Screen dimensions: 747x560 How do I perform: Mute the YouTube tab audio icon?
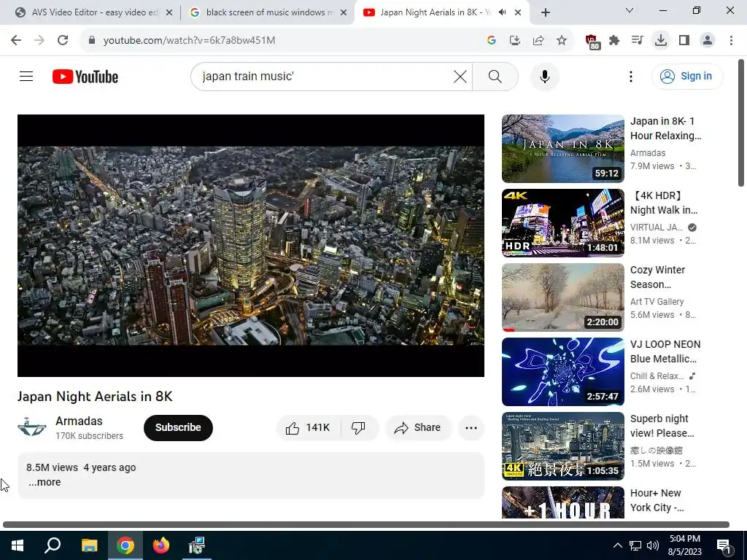tap(502, 12)
